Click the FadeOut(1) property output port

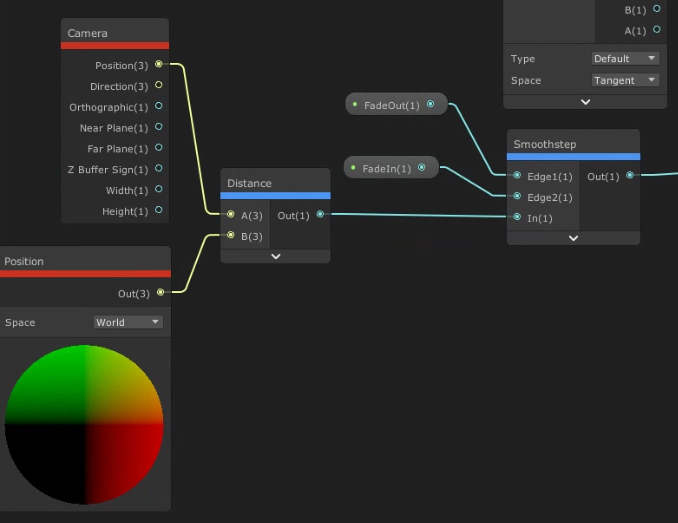tap(430, 104)
